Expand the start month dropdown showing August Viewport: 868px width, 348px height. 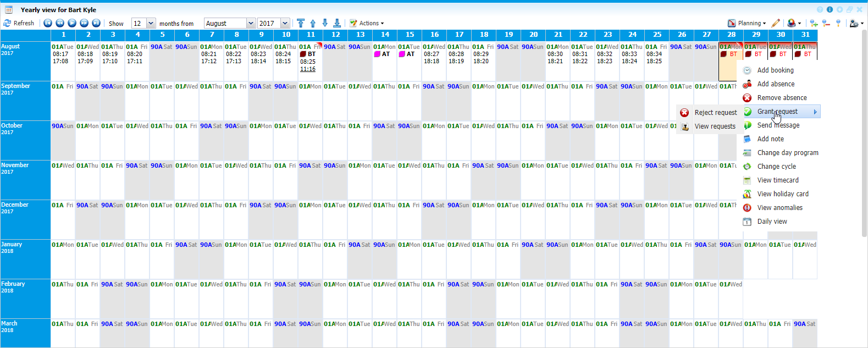251,23
